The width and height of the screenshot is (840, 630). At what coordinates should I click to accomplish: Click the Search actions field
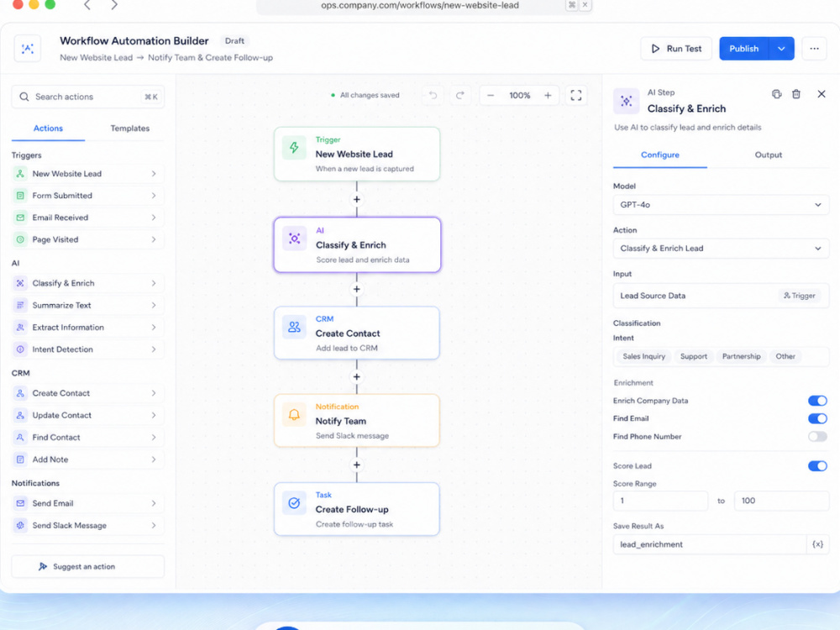88,97
